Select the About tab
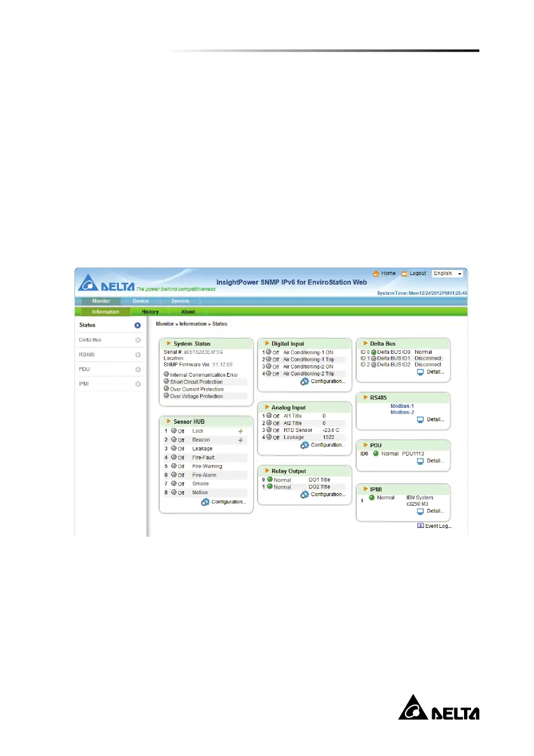 tap(188, 312)
